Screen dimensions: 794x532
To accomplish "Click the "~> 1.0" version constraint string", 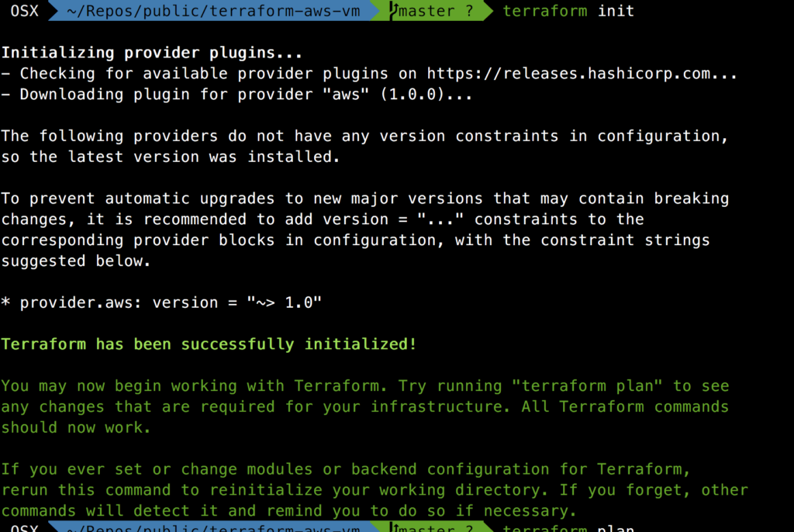I will pos(284,302).
